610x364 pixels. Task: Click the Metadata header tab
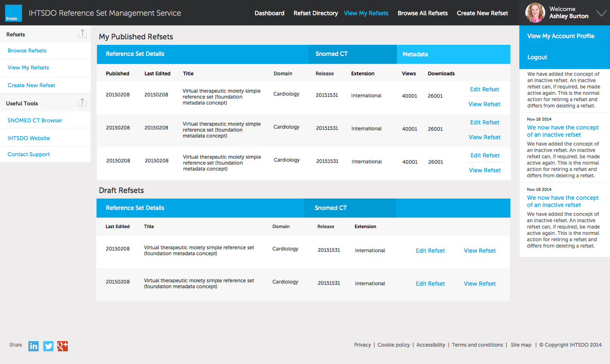pyautogui.click(x=453, y=54)
